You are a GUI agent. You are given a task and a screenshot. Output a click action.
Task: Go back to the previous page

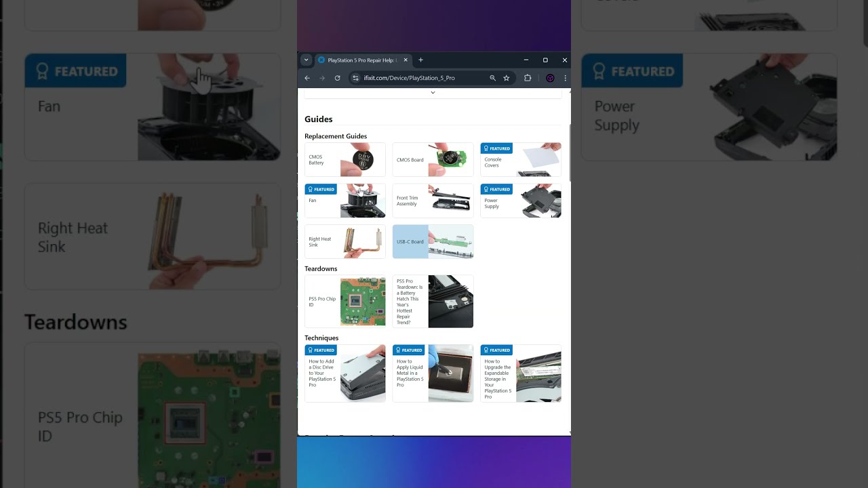[x=307, y=78]
